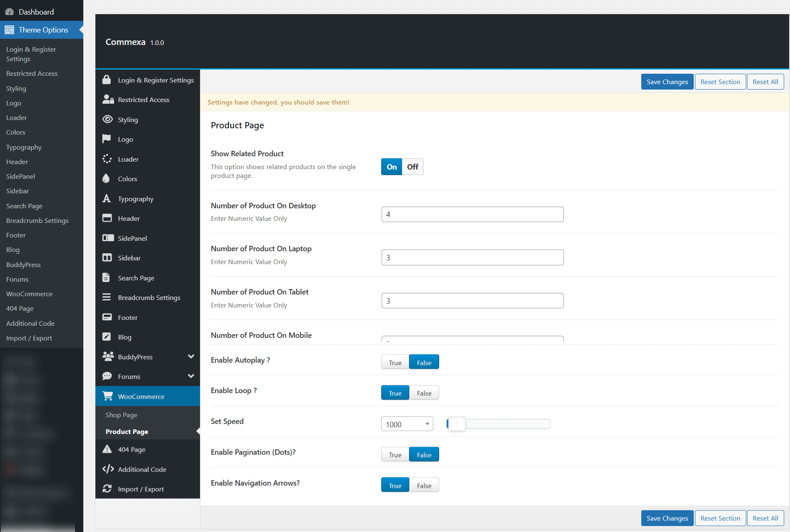Click the shopping cart WooCommerce icon
Viewport: 790px width, 532px height.
pos(107,396)
